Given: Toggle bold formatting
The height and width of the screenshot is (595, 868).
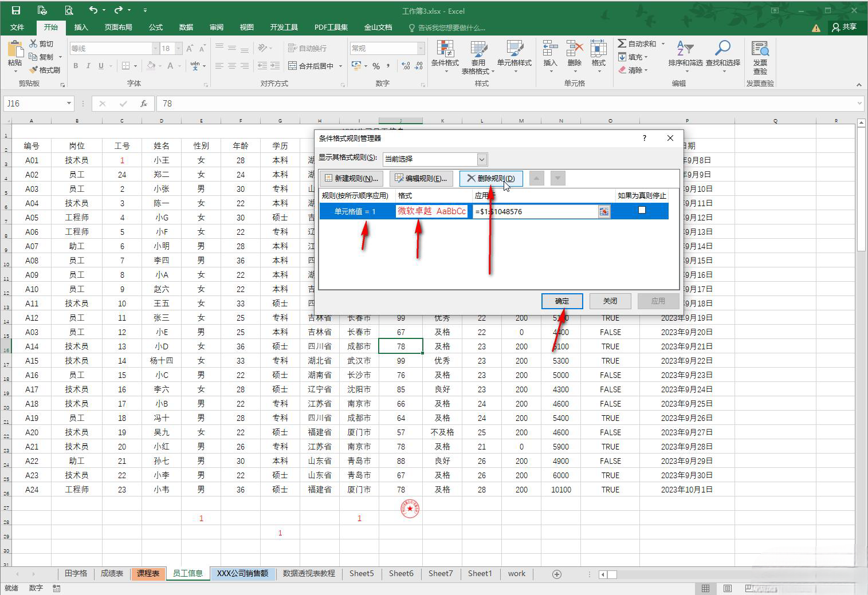Looking at the screenshot, I should [x=76, y=66].
